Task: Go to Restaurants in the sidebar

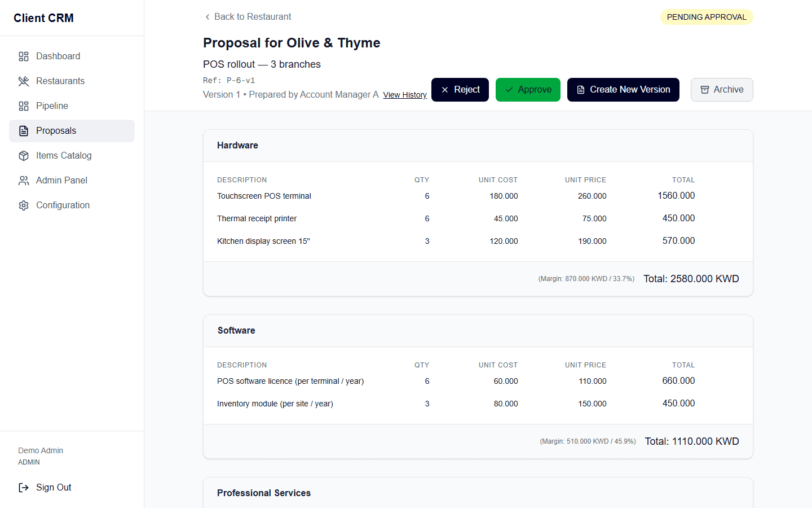Action: pyautogui.click(x=72, y=81)
